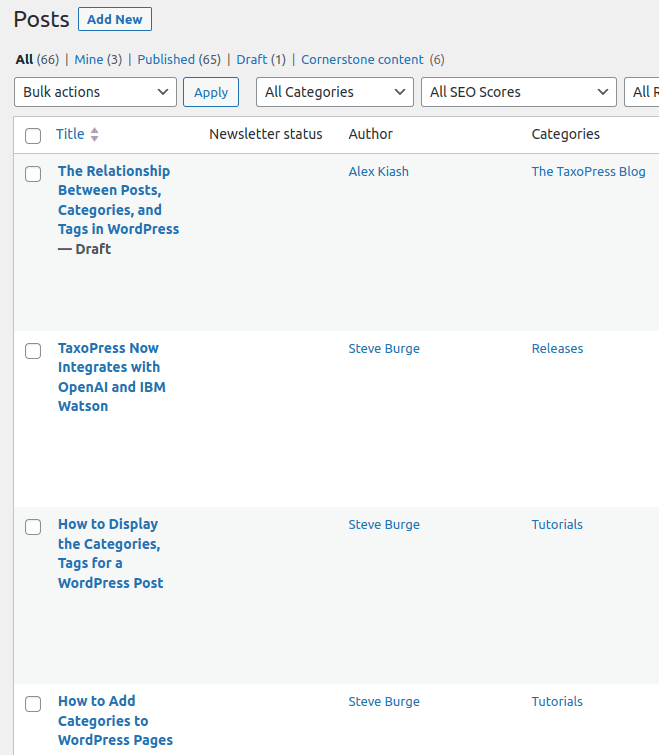The width and height of the screenshot is (659, 755).
Task: Tick checkbox for How to Display the Categories post
Action: tap(33, 527)
